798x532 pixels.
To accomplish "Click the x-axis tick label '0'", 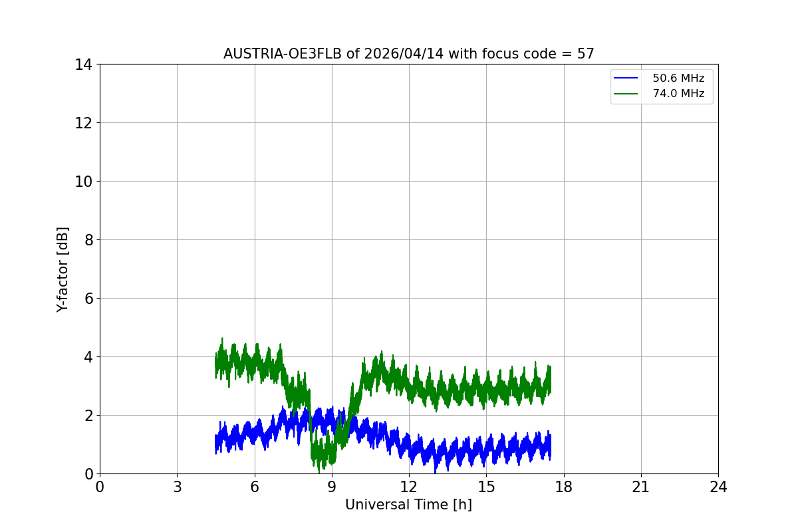I will (x=100, y=487).
